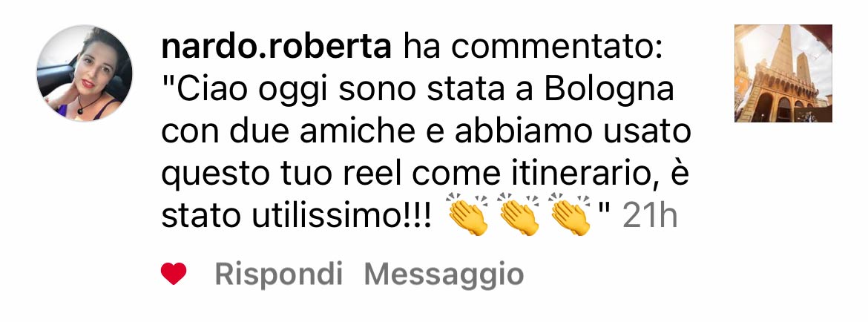
Task: Click the middle clapping hands emoji
Action: coord(519,214)
